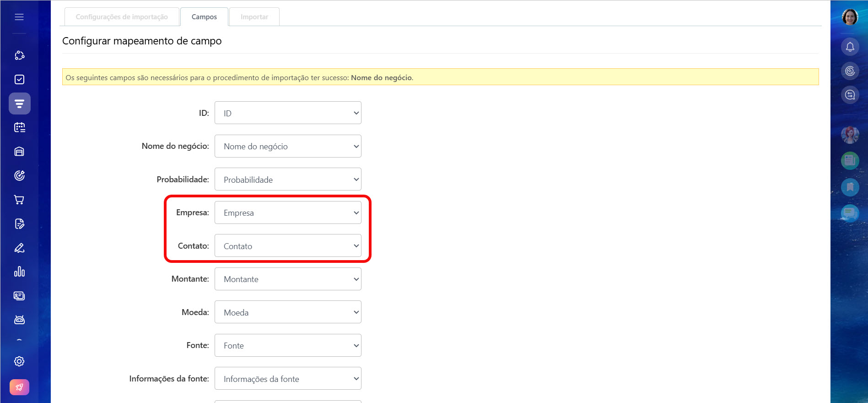The height and width of the screenshot is (403, 868).
Task: Expand the Contato field dropdown
Action: pos(288,246)
